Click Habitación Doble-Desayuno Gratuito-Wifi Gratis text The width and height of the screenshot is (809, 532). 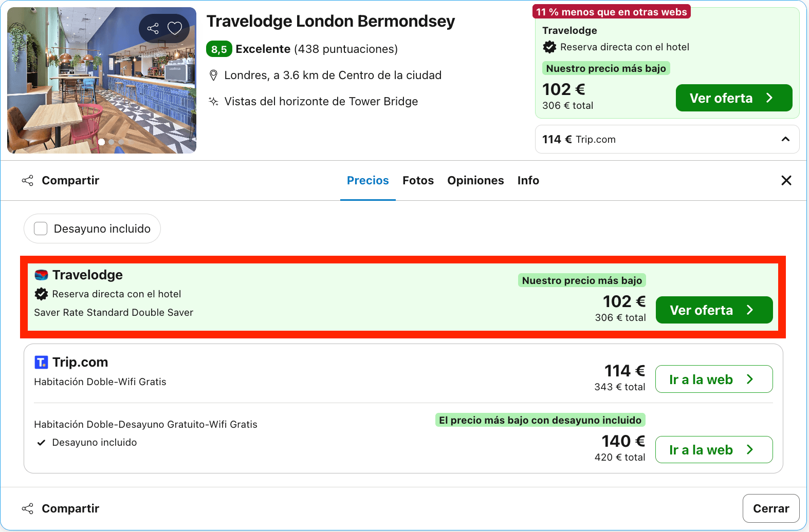click(x=145, y=425)
